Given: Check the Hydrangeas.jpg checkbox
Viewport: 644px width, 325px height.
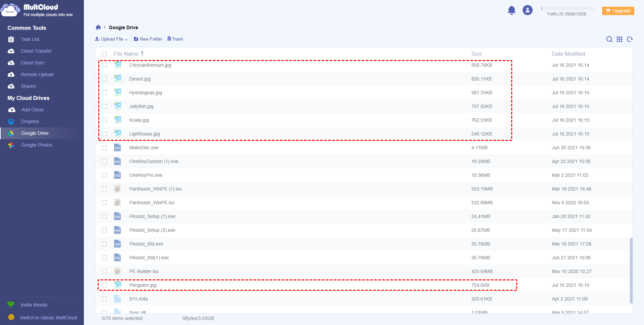Looking at the screenshot, I should 104,93.
